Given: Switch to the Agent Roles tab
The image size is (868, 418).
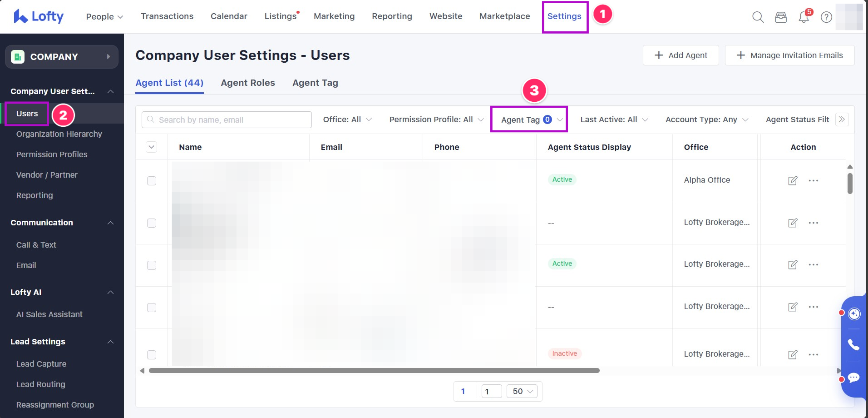Looking at the screenshot, I should (x=248, y=83).
